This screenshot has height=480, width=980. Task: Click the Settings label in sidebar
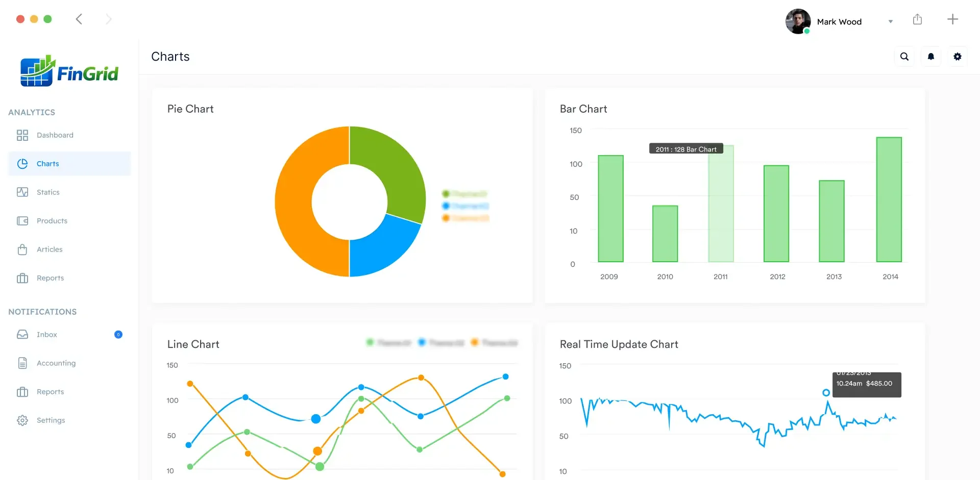[51, 420]
